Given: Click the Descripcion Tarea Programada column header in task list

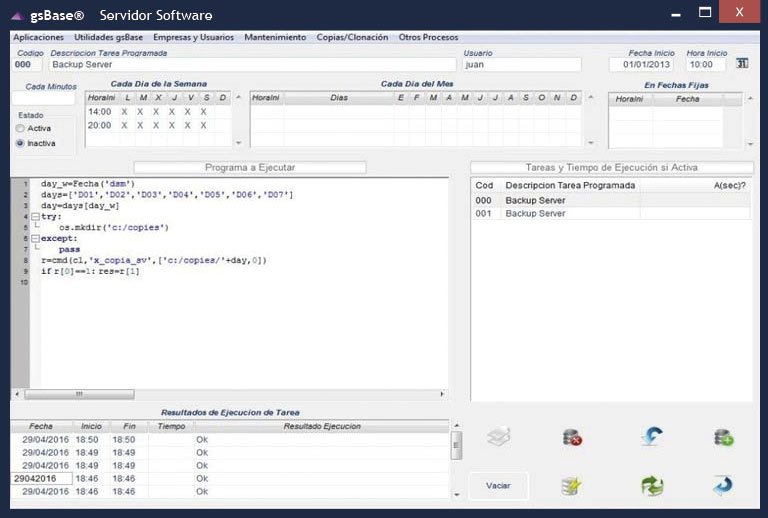Looking at the screenshot, I should point(570,186).
